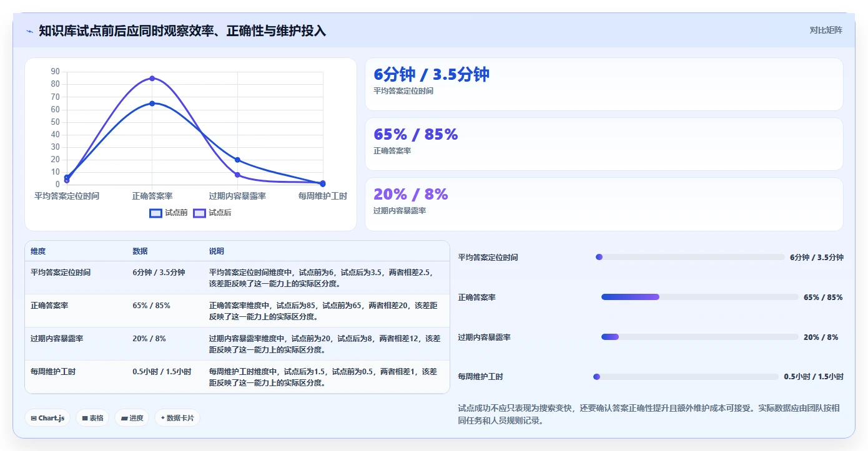
Task: Click table cell 65% / 85%
Action: click(151, 306)
